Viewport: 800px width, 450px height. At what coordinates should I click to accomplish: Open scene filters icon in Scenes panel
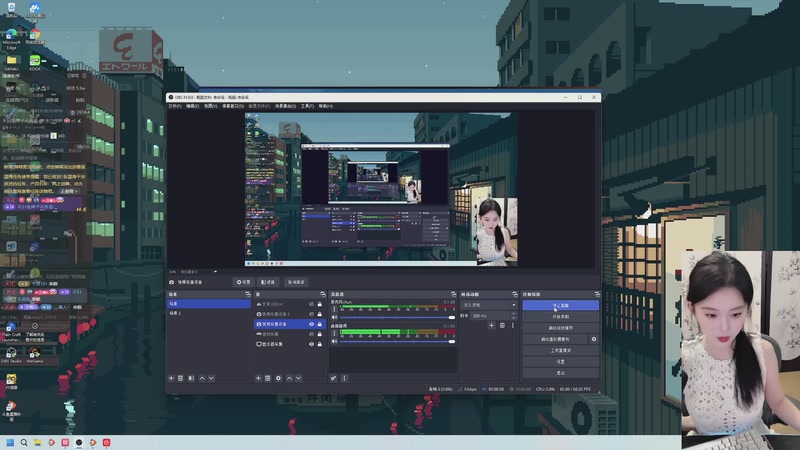pyautogui.click(x=191, y=378)
